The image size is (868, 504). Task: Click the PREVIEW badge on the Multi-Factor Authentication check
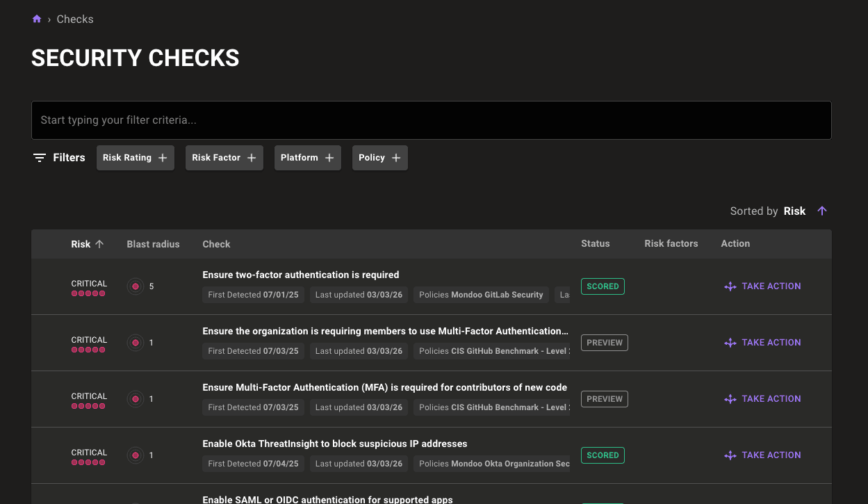(x=604, y=342)
